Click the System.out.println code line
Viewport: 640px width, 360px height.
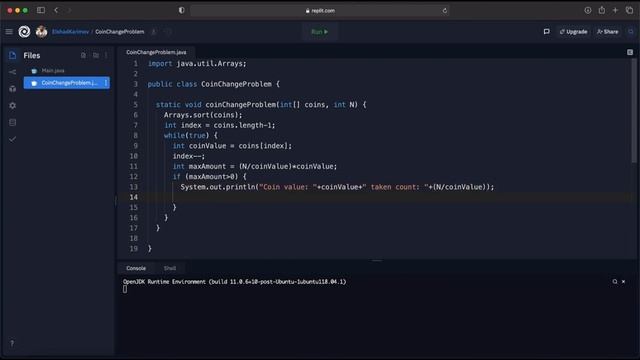point(337,187)
